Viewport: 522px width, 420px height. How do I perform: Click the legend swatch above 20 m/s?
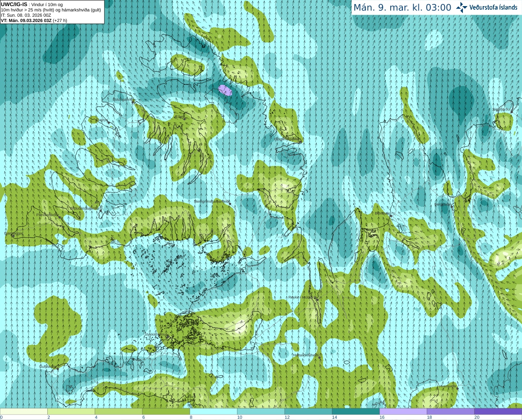(498, 411)
